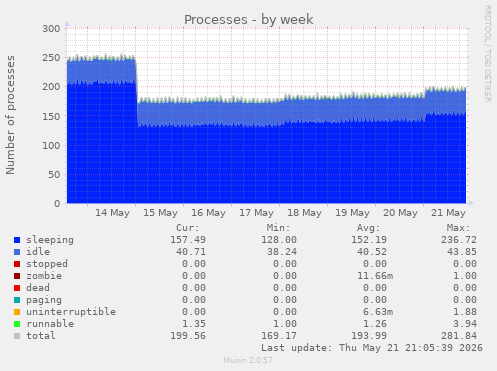Click idle current value 40.71

[191, 252]
